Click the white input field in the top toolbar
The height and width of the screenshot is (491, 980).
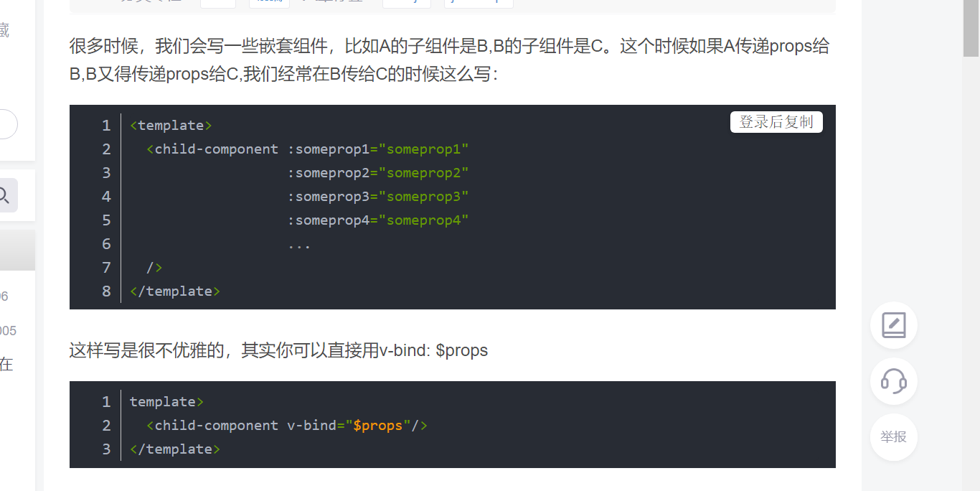tap(217, 3)
